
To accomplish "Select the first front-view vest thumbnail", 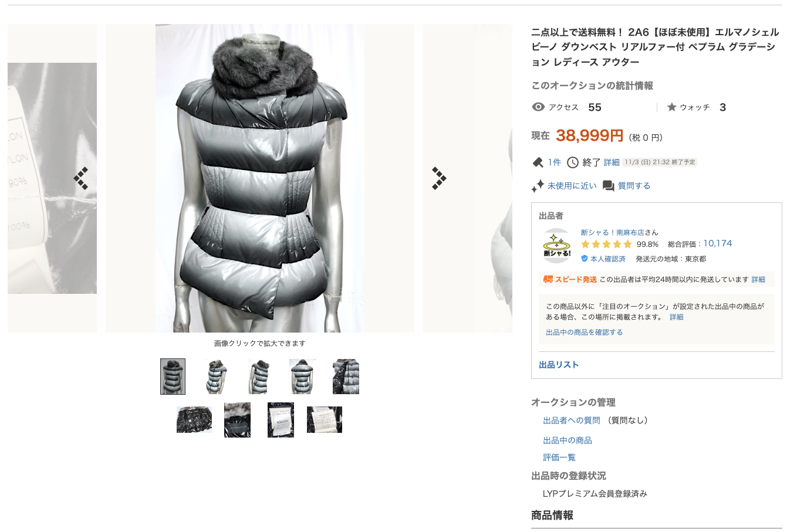I will click(x=173, y=377).
